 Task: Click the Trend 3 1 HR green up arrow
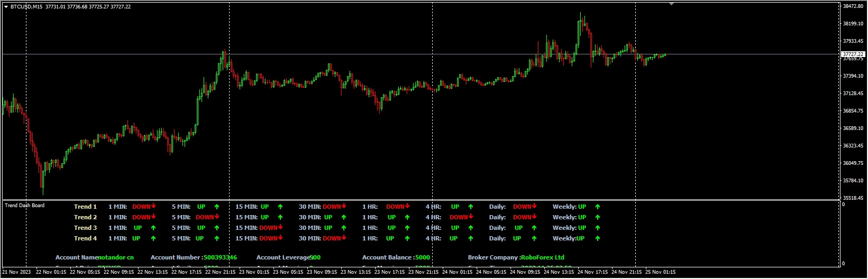[x=407, y=228]
